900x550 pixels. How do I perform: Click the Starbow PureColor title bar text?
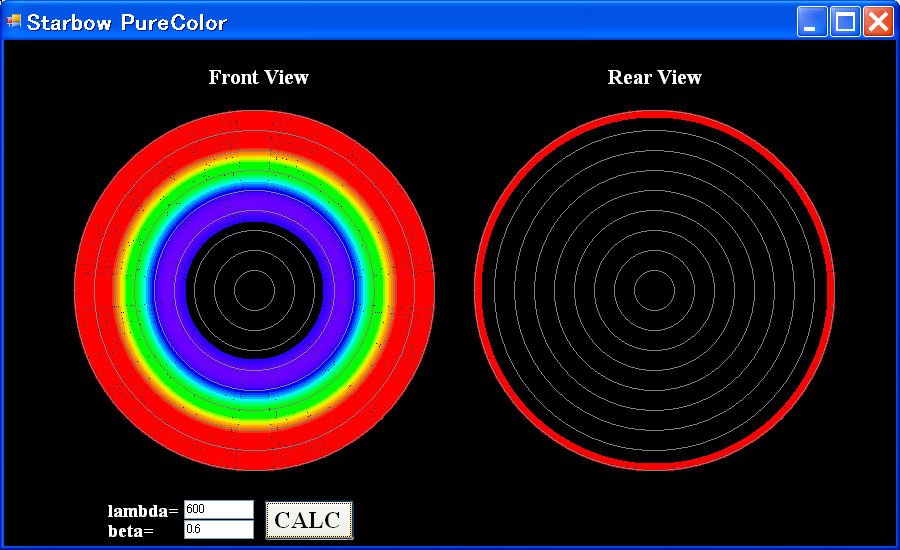pyautogui.click(x=127, y=22)
